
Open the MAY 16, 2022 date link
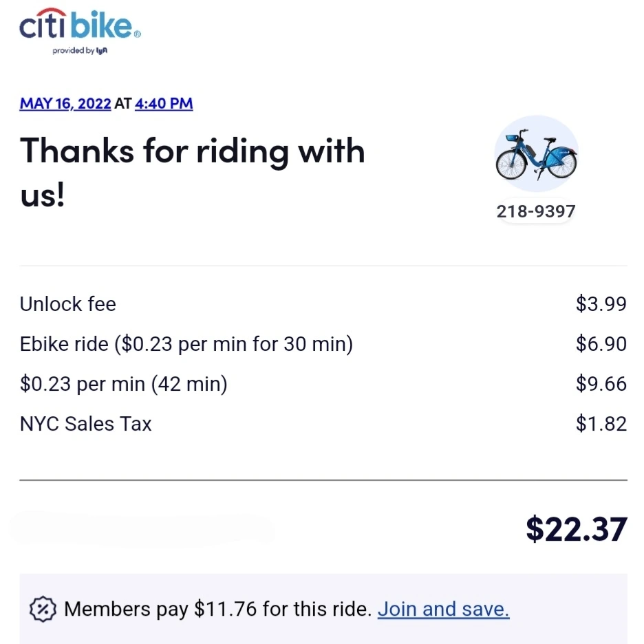(65, 104)
